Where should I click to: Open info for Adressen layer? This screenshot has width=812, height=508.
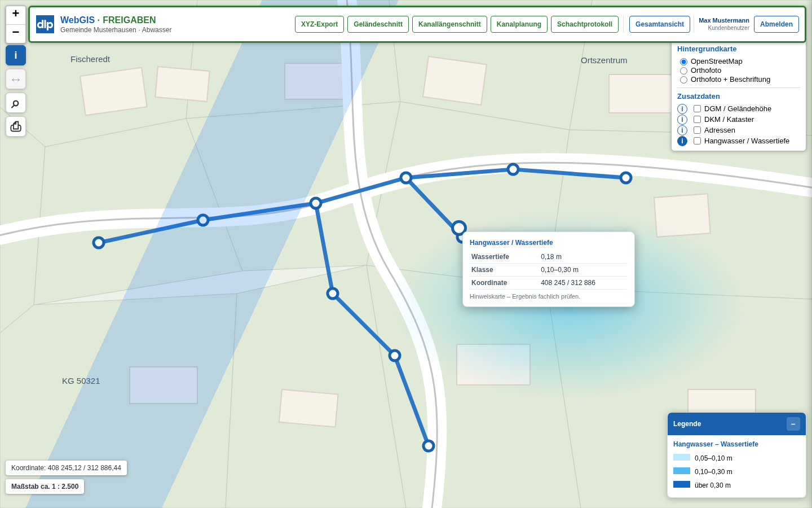(682, 130)
